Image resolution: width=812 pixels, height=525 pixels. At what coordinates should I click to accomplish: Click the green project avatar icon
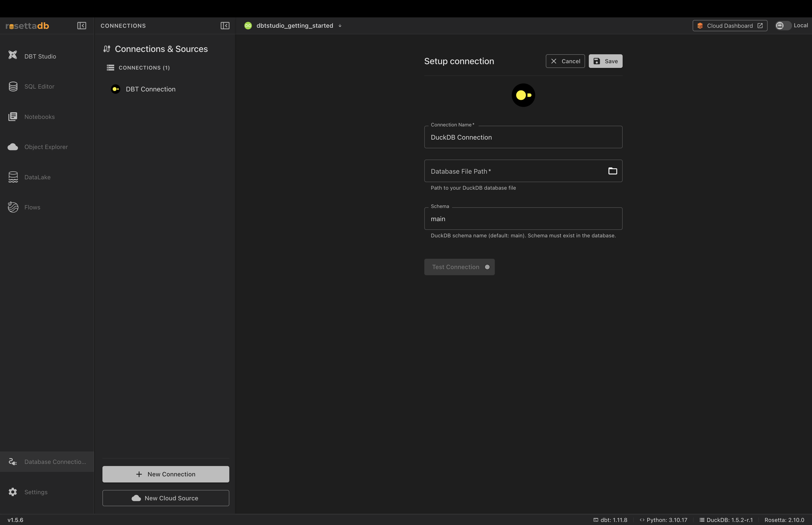point(248,26)
